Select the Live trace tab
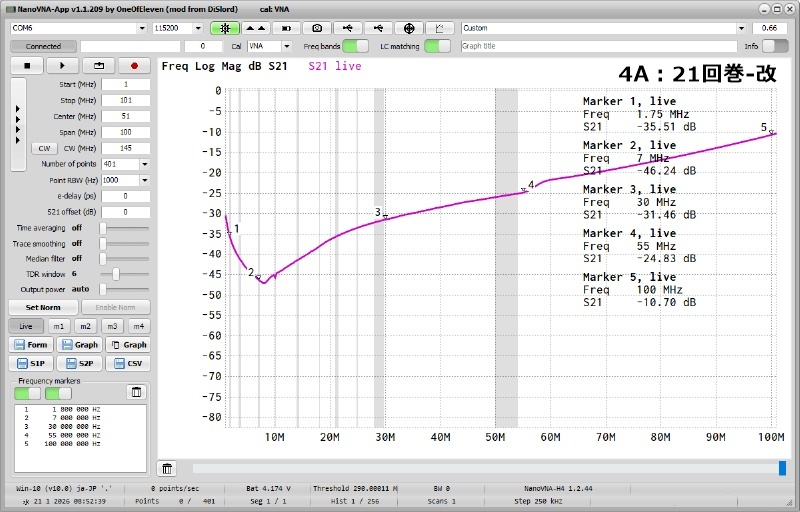Viewport: 800px width, 512px height. click(26, 326)
